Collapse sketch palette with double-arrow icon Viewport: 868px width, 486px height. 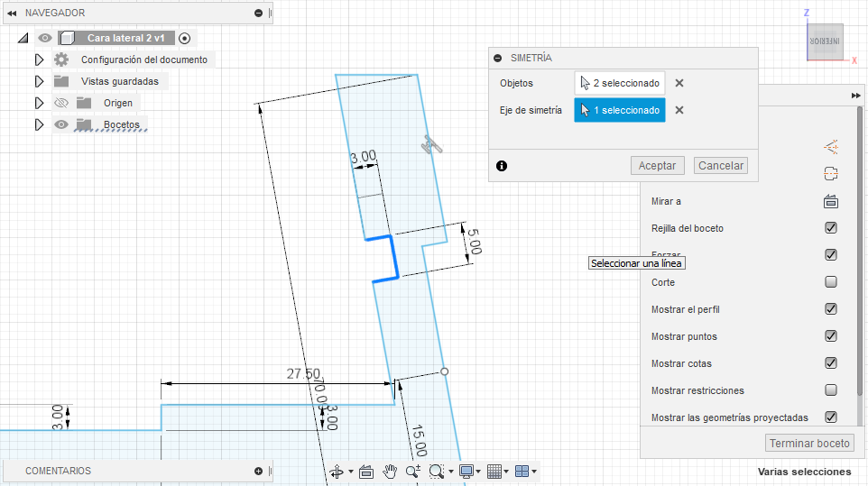pyautogui.click(x=856, y=96)
